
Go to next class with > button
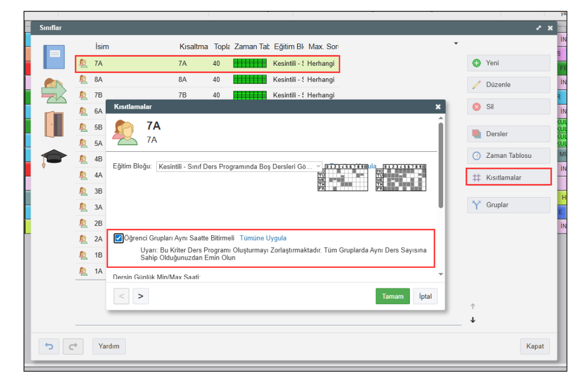(x=140, y=296)
